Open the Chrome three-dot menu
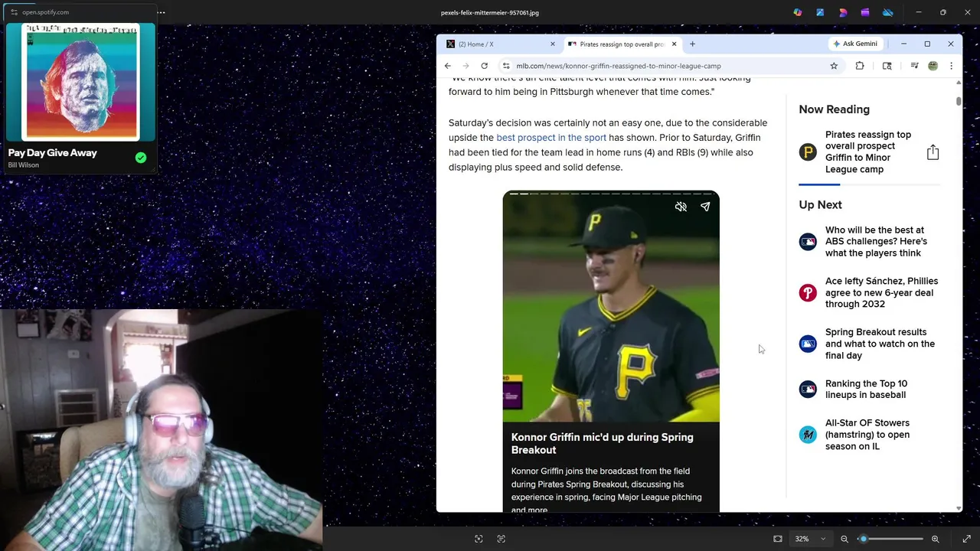The width and height of the screenshot is (980, 551). click(x=951, y=66)
